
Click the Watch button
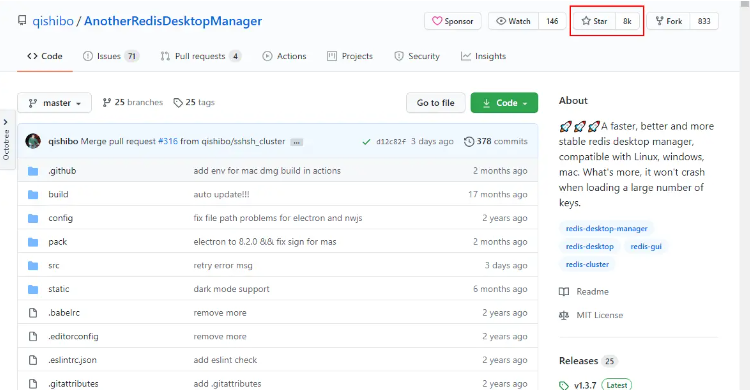click(514, 21)
